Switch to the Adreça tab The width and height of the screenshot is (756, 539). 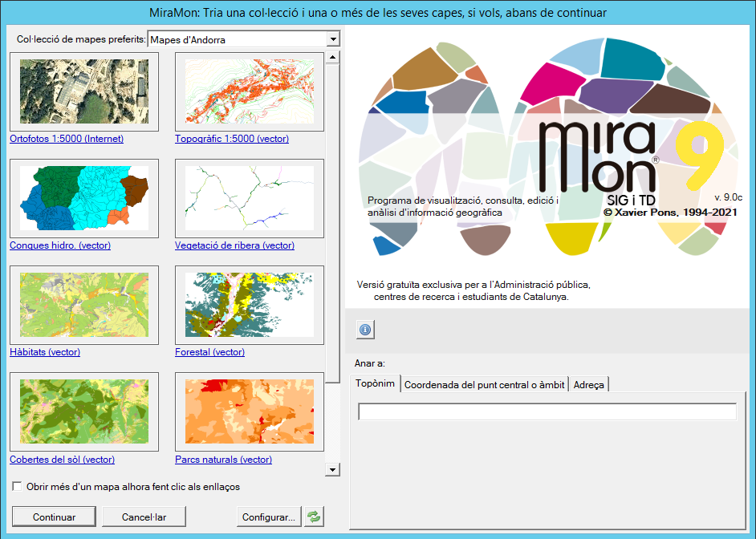(x=589, y=385)
